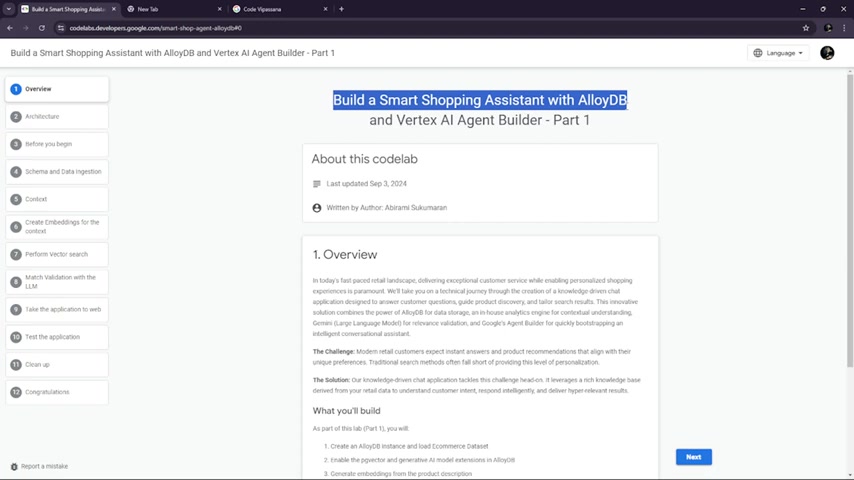The width and height of the screenshot is (854, 480).
Task: Open step 8 Match Validation with the LLM
Action: point(57,282)
